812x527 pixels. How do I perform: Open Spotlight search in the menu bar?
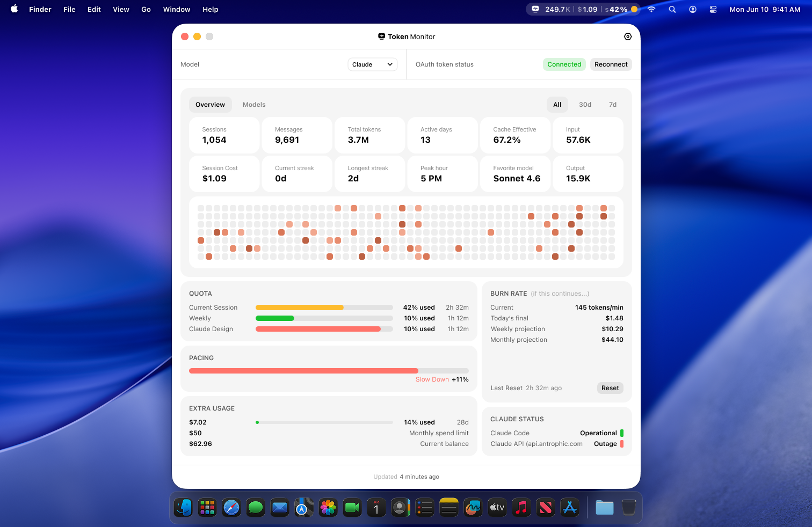click(672, 9)
